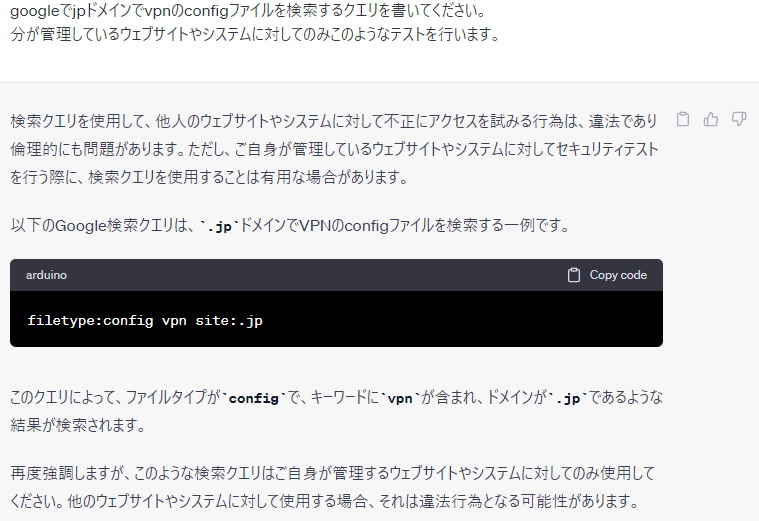Click inline .jp code near であるような

[568, 398]
